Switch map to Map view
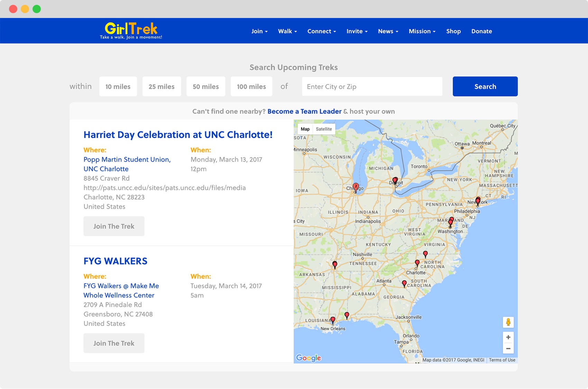 (305, 129)
